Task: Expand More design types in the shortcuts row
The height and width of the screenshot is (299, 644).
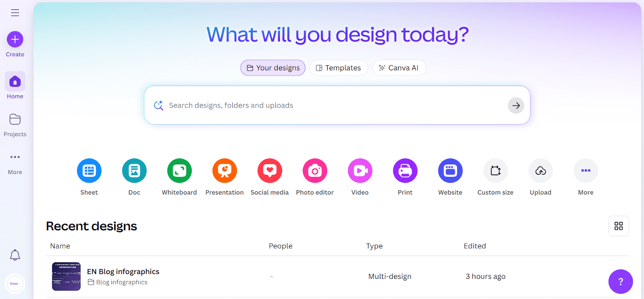Action: point(586,171)
